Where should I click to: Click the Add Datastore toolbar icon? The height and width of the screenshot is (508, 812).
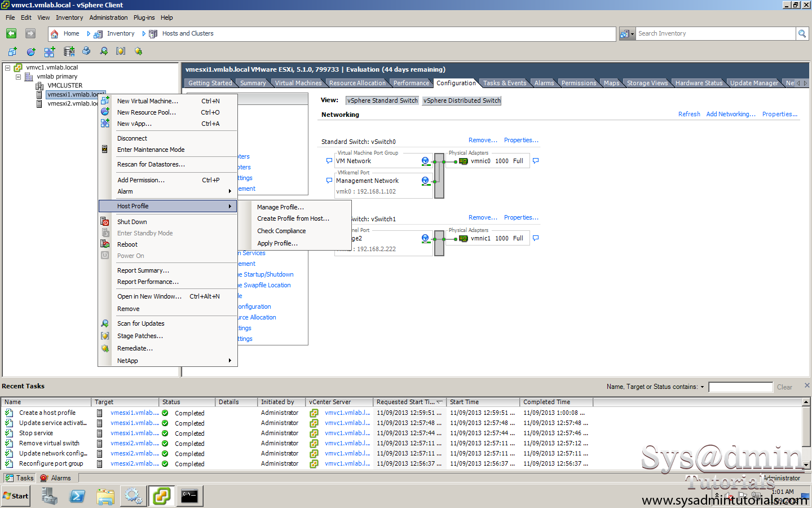[x=69, y=51]
